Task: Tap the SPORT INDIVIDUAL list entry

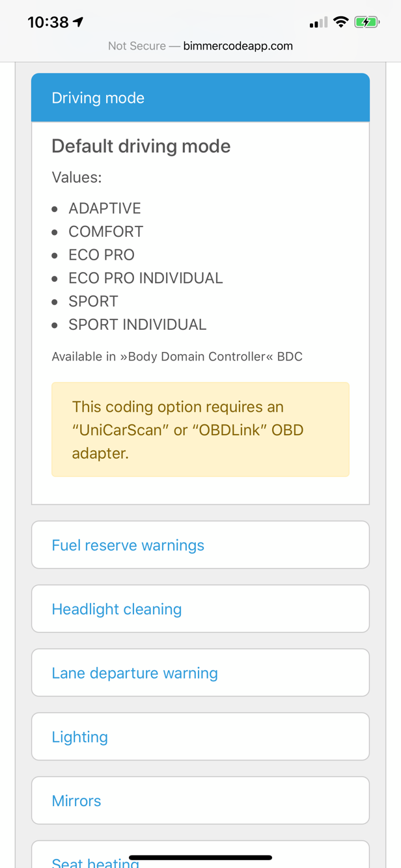Action: [x=137, y=324]
